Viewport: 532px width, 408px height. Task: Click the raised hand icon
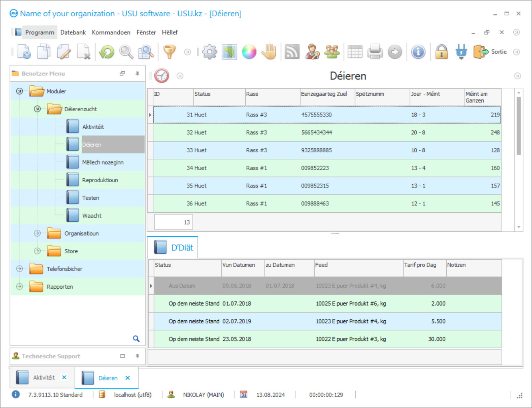pyautogui.click(x=269, y=52)
